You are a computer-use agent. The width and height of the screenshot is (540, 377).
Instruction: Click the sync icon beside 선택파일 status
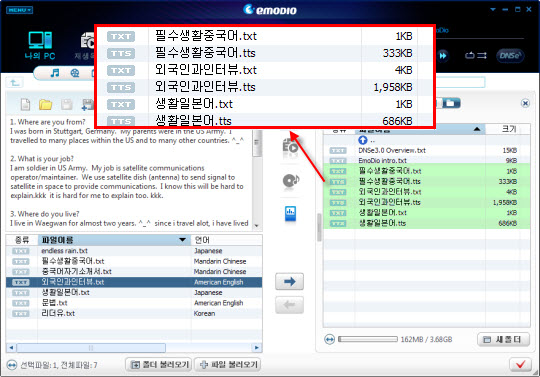click(12, 365)
